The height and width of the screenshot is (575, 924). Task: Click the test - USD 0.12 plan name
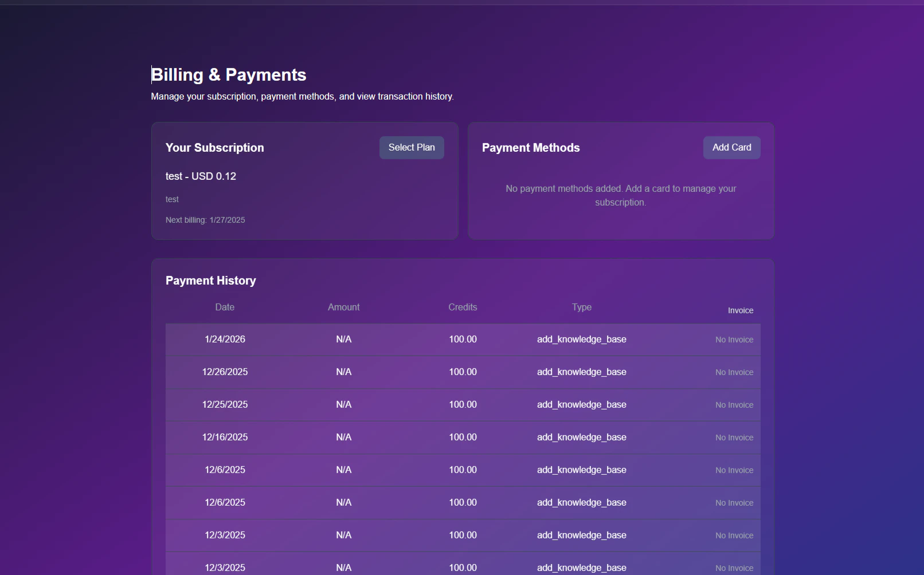click(x=201, y=176)
